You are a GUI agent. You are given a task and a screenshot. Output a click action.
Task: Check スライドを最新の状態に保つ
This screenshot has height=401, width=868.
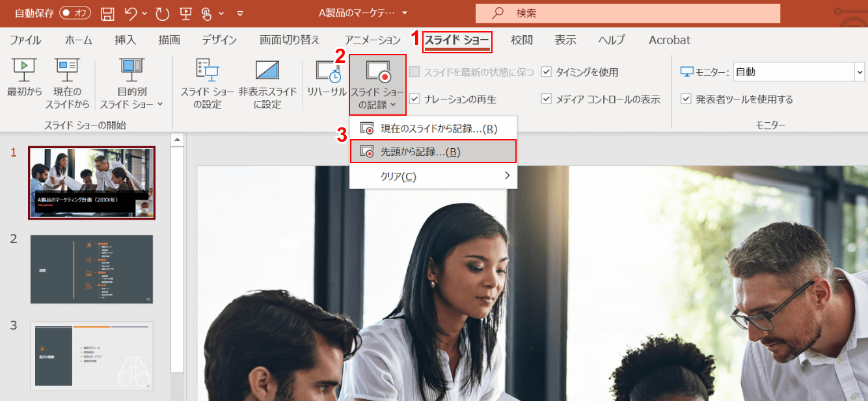(x=414, y=72)
